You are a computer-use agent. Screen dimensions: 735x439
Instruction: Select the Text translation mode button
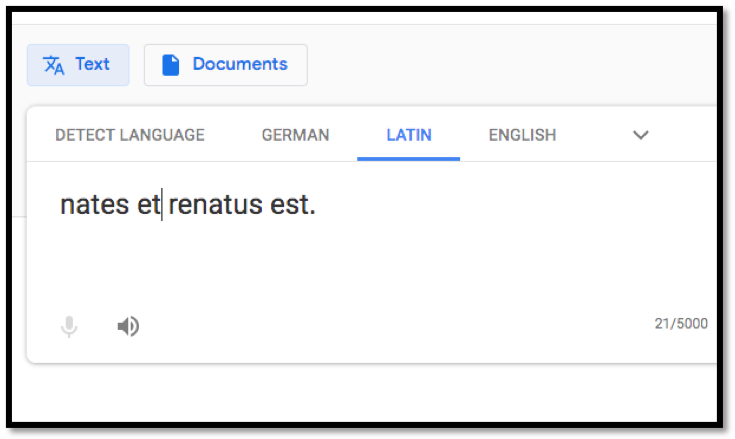78,65
